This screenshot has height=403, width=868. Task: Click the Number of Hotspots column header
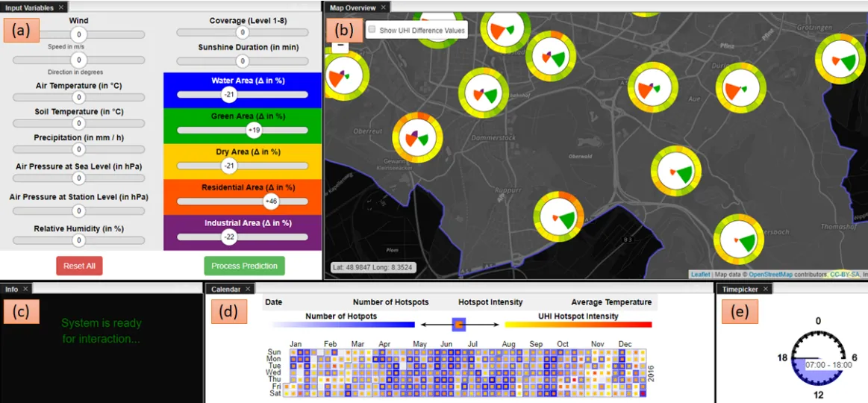(391, 302)
